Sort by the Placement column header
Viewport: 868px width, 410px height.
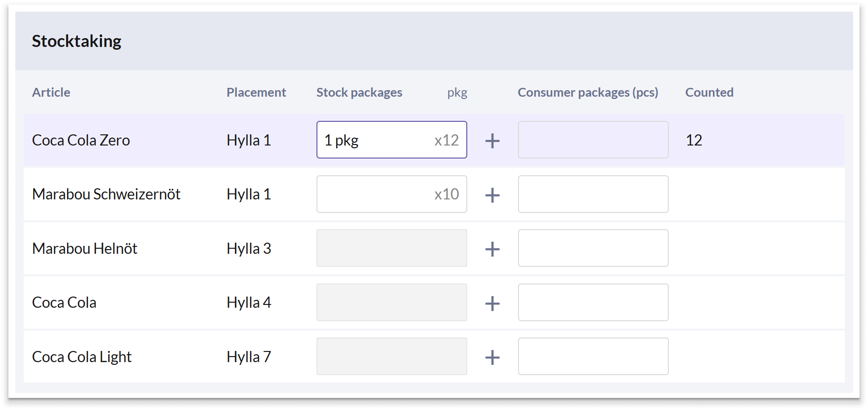coord(256,93)
